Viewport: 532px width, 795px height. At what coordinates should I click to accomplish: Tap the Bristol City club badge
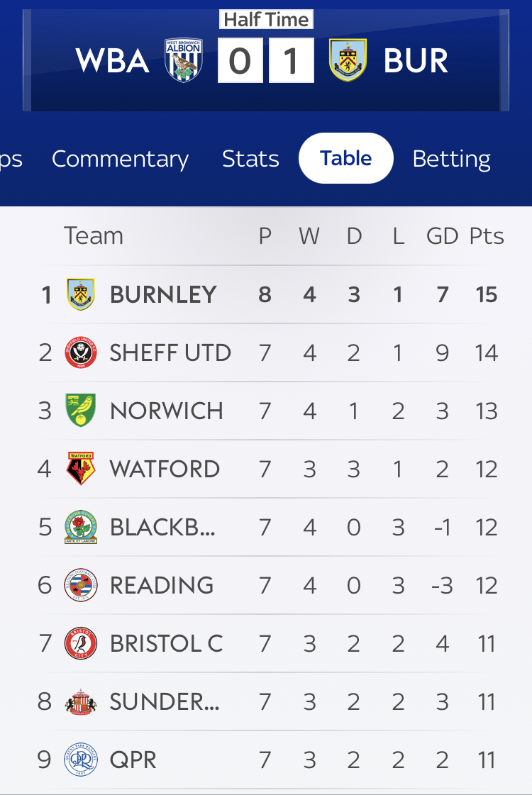[x=81, y=643]
